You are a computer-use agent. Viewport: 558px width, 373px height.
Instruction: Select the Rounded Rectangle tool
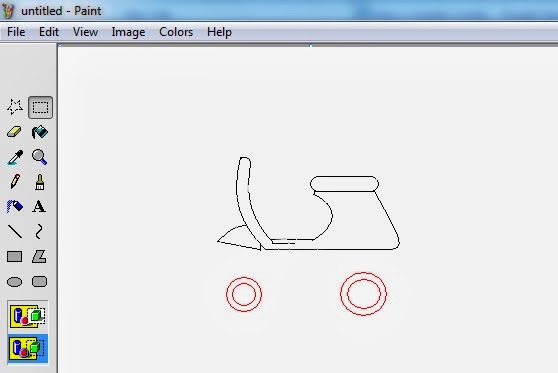point(39,282)
